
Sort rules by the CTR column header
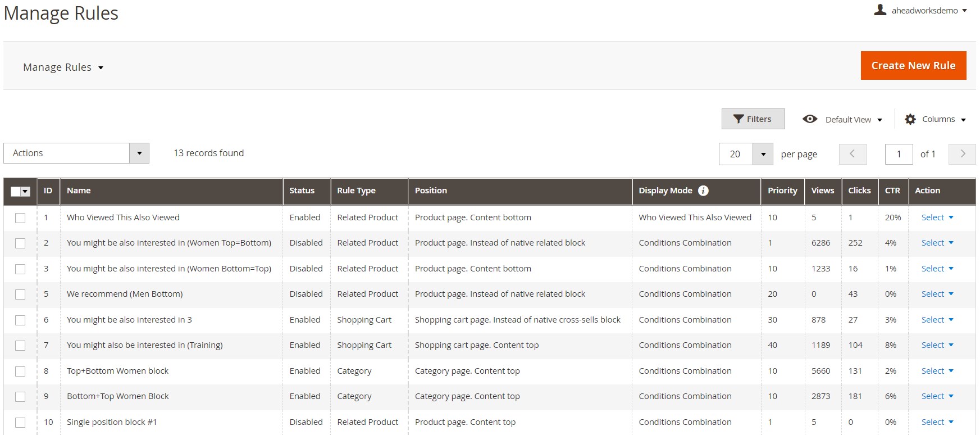[x=892, y=191]
